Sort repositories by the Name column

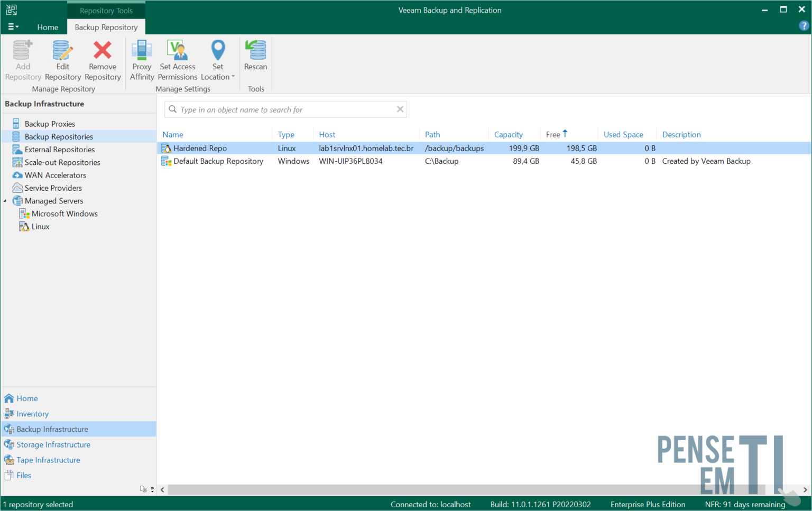click(x=172, y=134)
